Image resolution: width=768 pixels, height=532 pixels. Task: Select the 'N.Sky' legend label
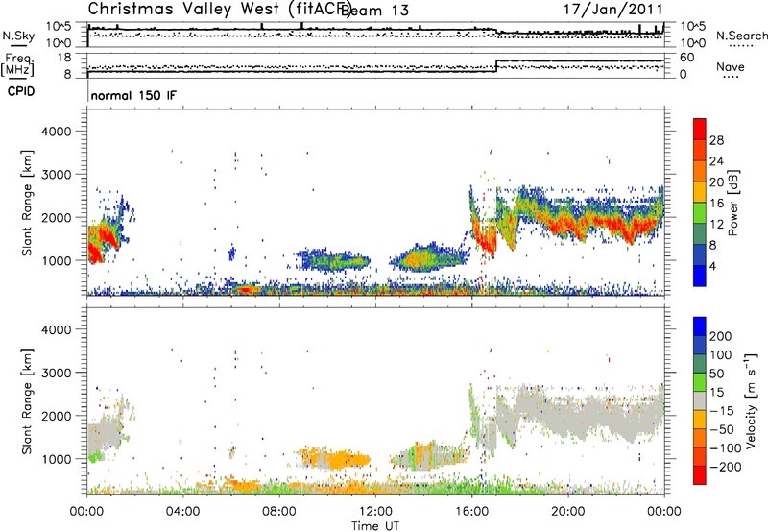point(18,36)
